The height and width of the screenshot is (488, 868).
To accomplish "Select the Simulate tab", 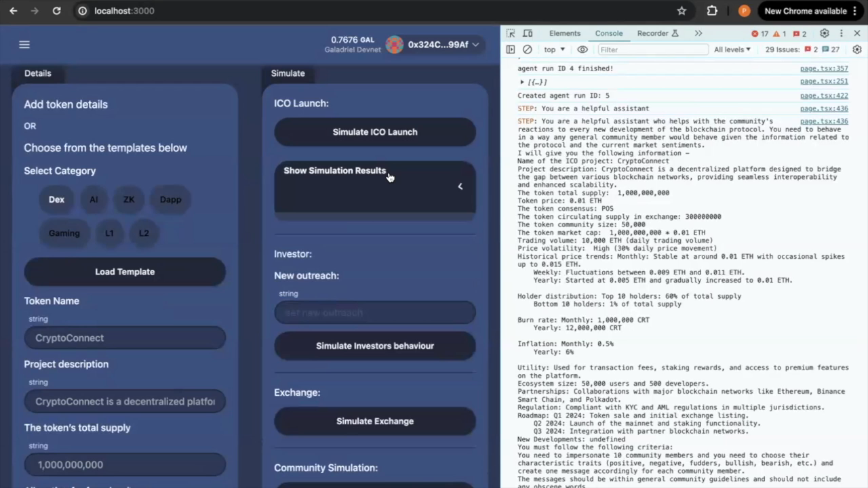I will tap(288, 73).
